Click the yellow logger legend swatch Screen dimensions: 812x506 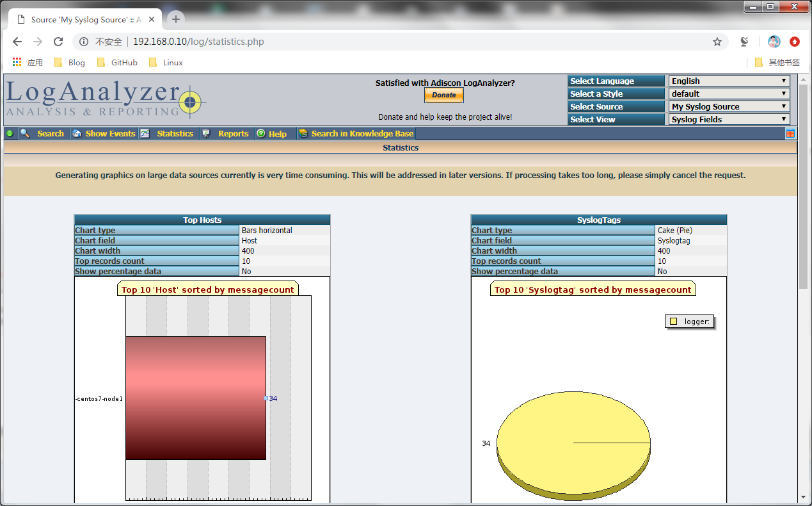point(673,322)
